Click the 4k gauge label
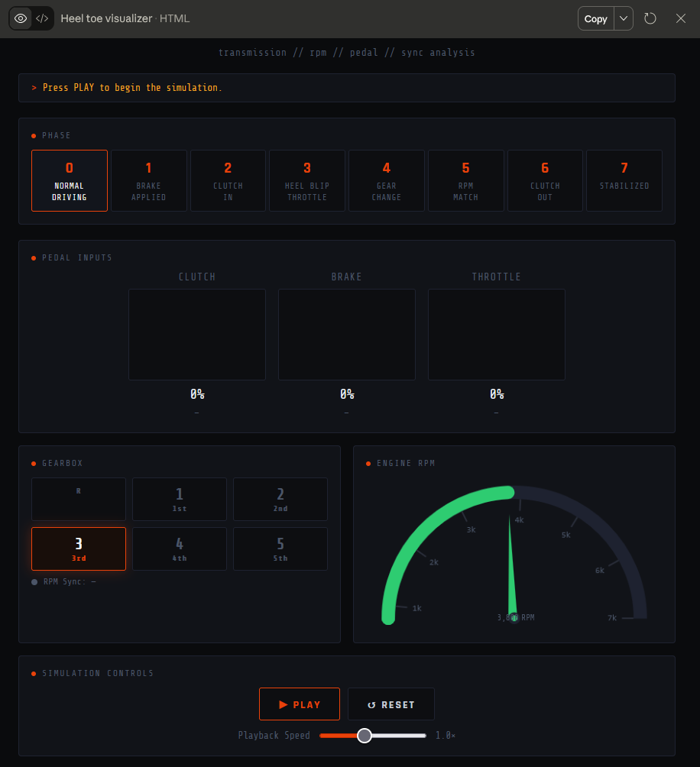Viewport: 700px width, 767px height. pyautogui.click(x=519, y=520)
